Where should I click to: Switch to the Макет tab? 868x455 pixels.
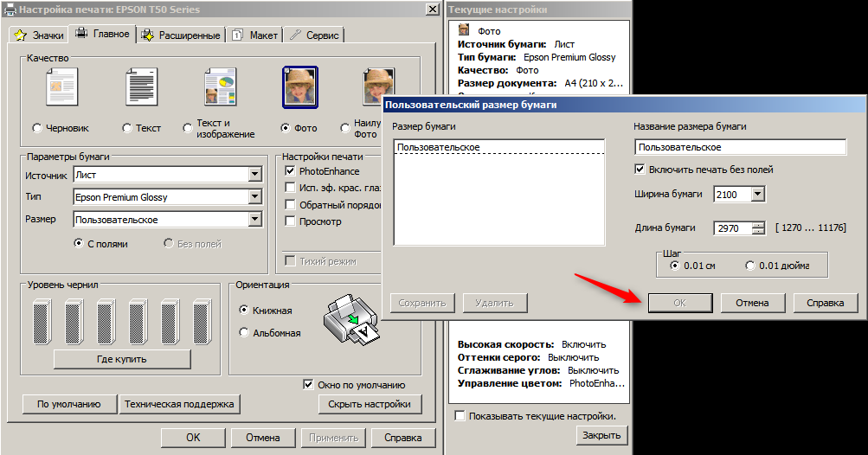pos(254,35)
